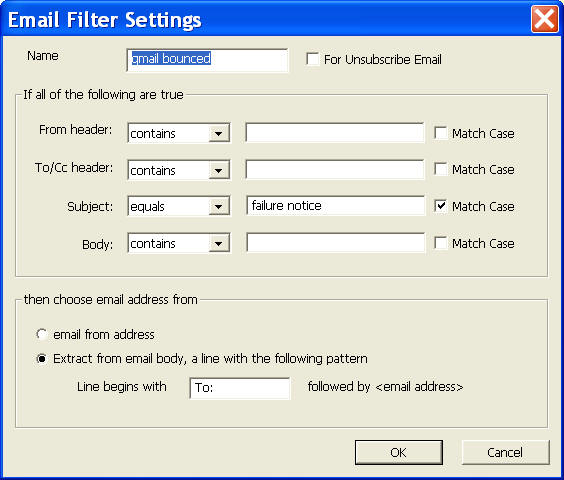Select Extract from email body radio option
Screen dimensions: 564x480
42,359
